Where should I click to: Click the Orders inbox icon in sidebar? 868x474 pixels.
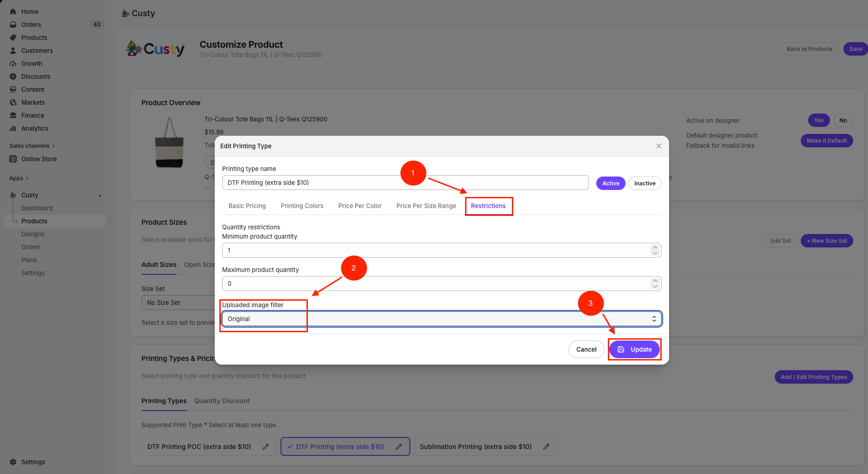[13, 25]
